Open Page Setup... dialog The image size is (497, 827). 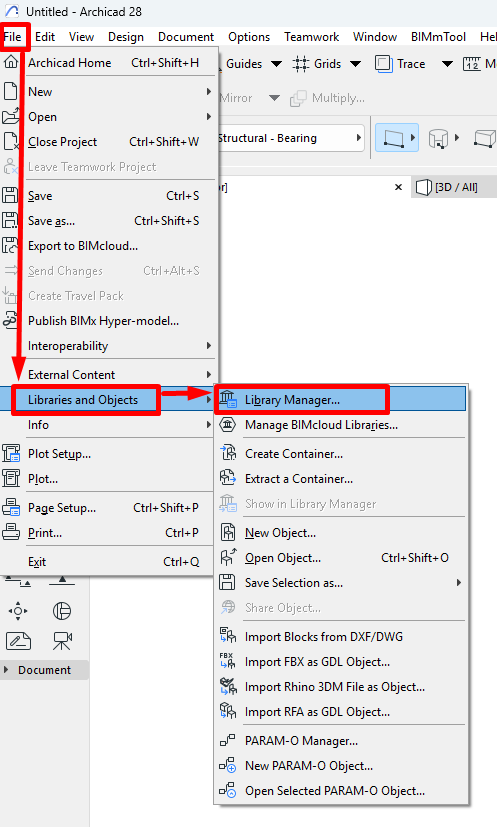pyautogui.click(x=109, y=508)
